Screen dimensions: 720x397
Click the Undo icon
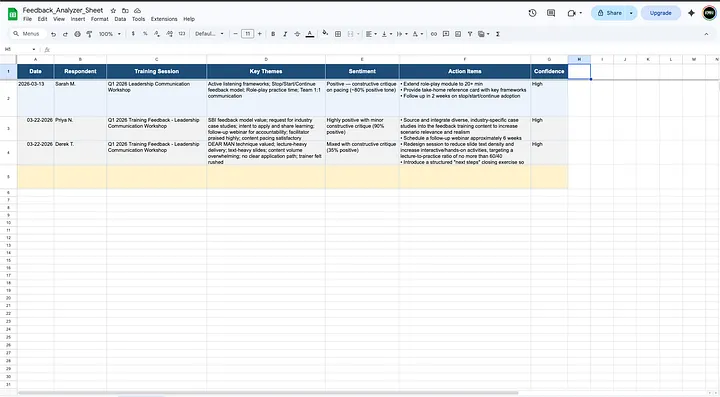click(x=53, y=34)
